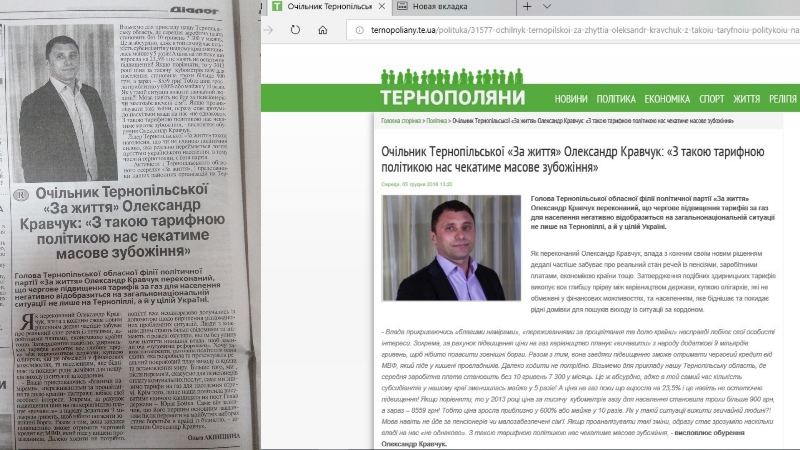
Task: Click the forward navigation arrow
Action: [x=268, y=30]
